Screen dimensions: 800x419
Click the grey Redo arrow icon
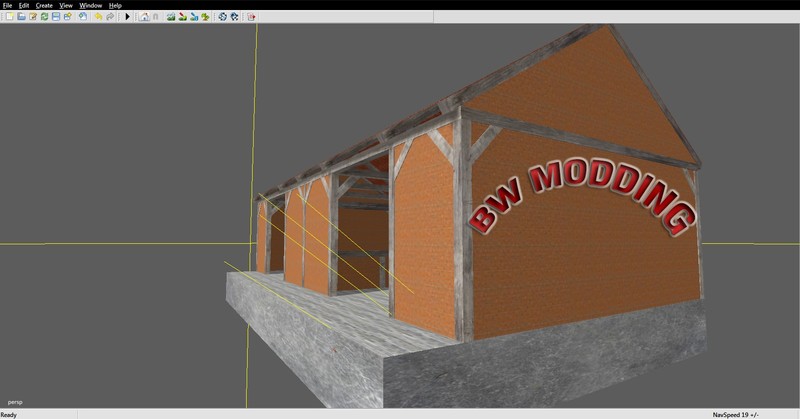[110, 17]
